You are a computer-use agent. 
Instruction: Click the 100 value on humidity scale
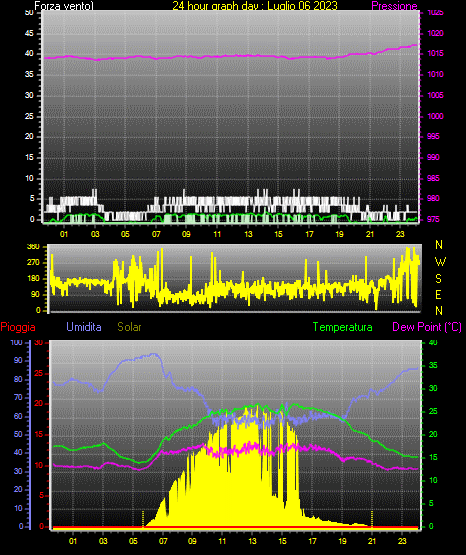click(x=16, y=342)
